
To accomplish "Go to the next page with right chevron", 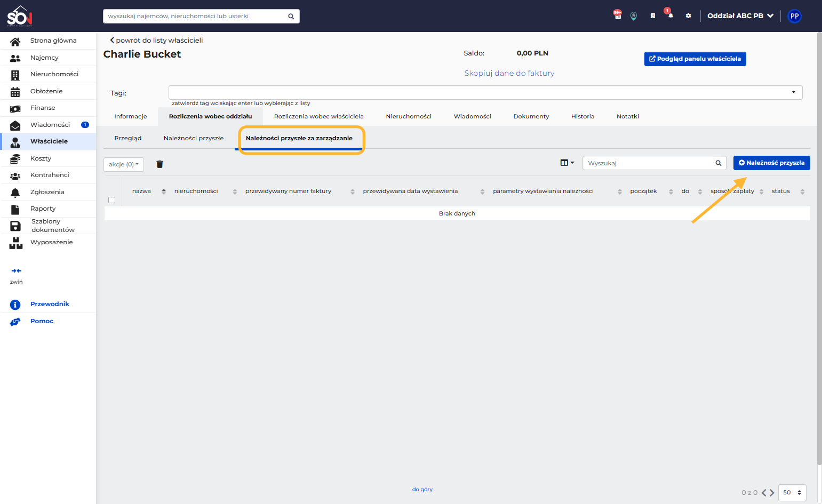I will [x=772, y=493].
